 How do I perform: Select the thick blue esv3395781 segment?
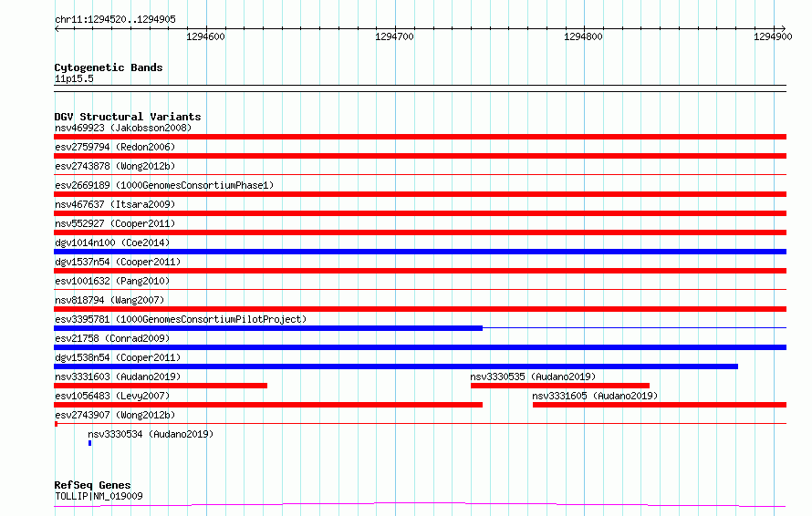click(268, 328)
